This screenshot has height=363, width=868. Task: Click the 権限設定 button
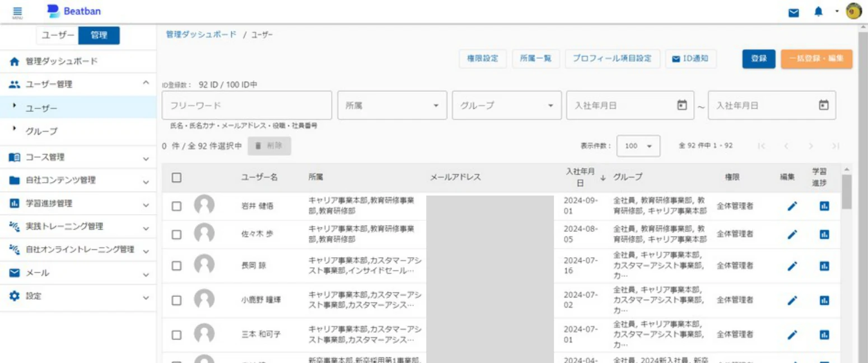[483, 58]
